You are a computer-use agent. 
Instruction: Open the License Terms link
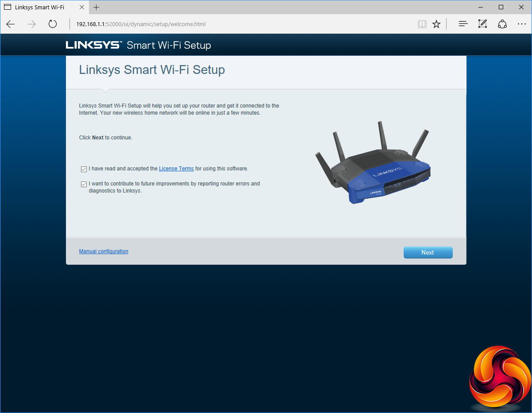(x=176, y=169)
